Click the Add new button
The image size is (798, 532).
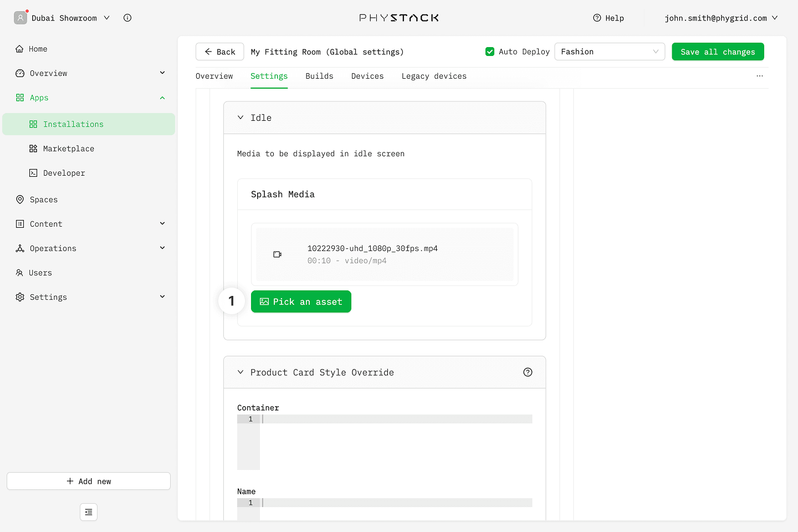[89, 481]
